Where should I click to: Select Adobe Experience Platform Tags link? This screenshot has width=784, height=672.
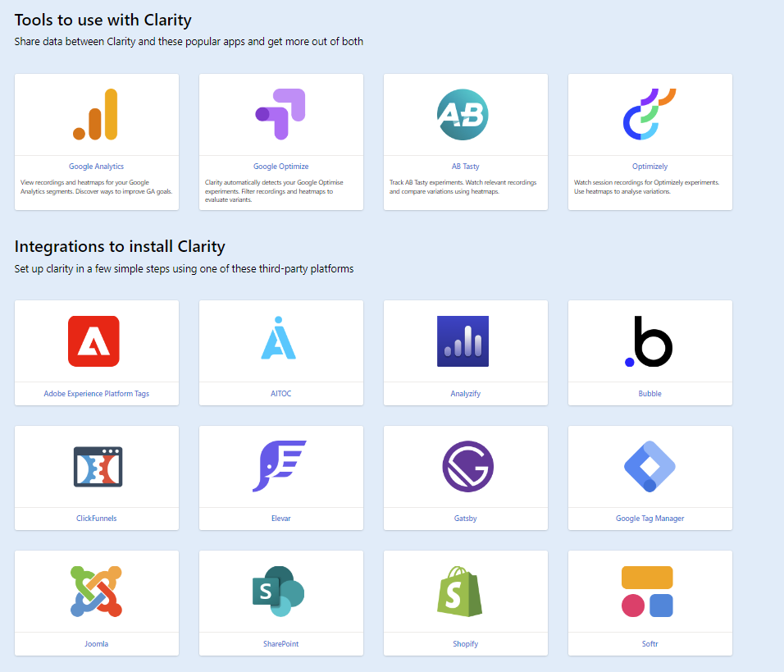click(x=97, y=393)
